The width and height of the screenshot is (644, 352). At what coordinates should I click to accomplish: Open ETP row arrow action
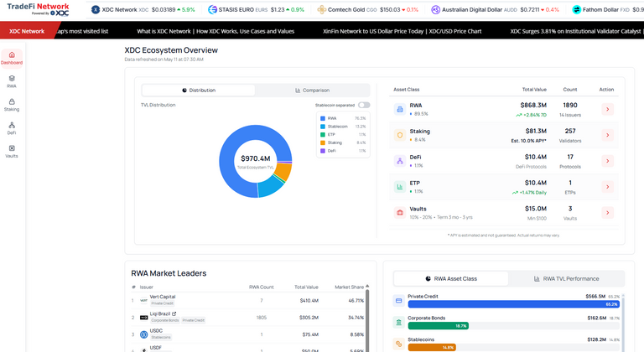point(607,187)
